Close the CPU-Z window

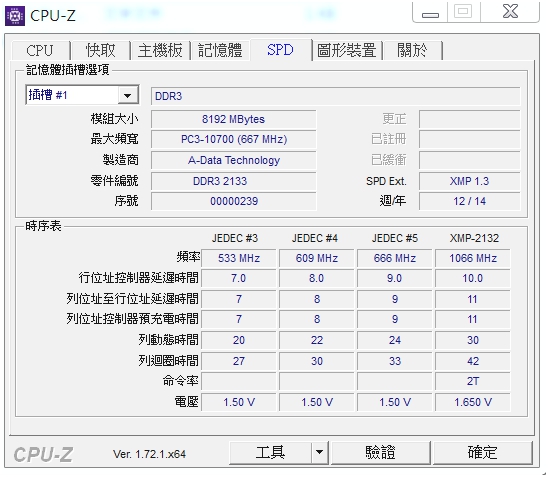click(510, 12)
